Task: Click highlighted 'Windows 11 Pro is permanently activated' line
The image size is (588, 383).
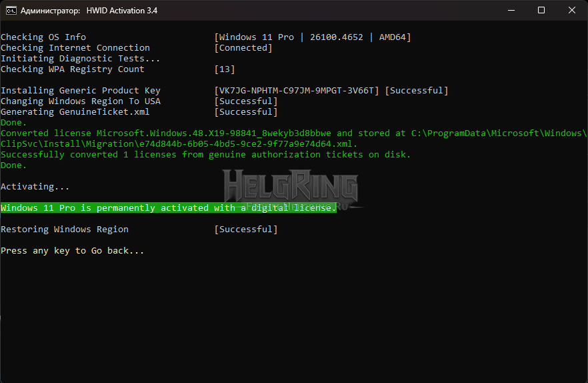Action: tap(169, 208)
